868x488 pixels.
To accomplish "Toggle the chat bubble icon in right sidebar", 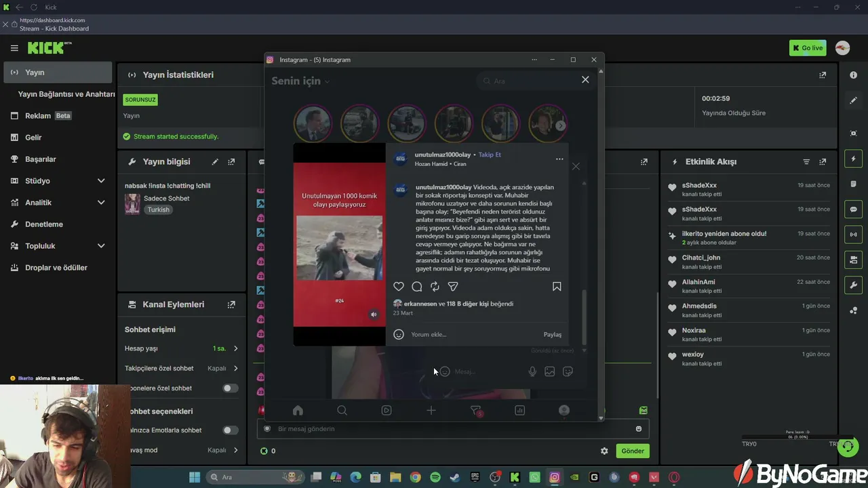I will point(854,209).
